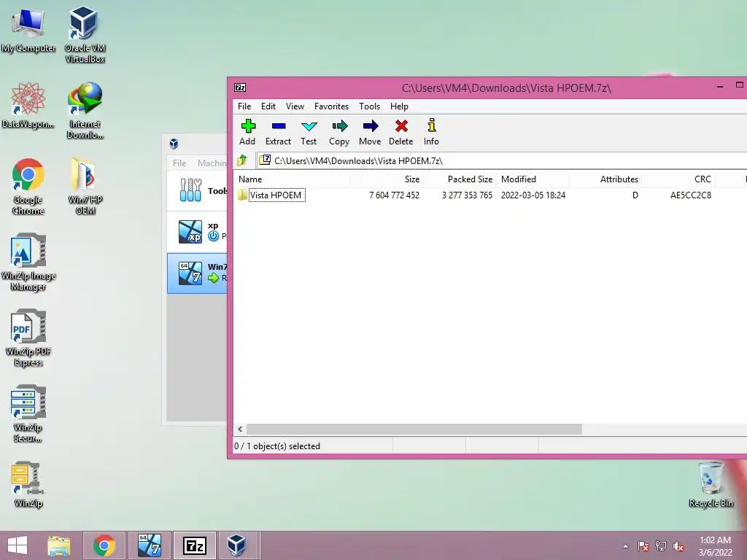Screen dimensions: 747x560
Task: Click the horizontal scrollbar left arrow
Action: (240, 429)
